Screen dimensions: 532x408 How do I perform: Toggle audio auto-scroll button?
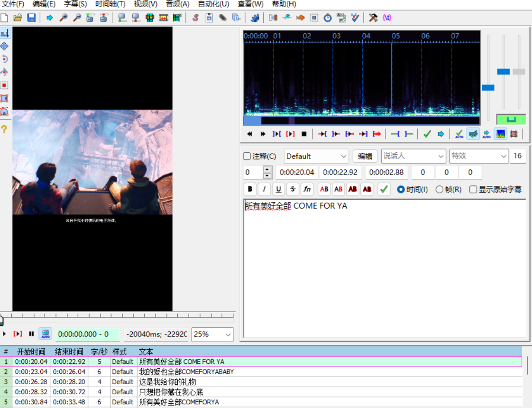click(x=486, y=134)
